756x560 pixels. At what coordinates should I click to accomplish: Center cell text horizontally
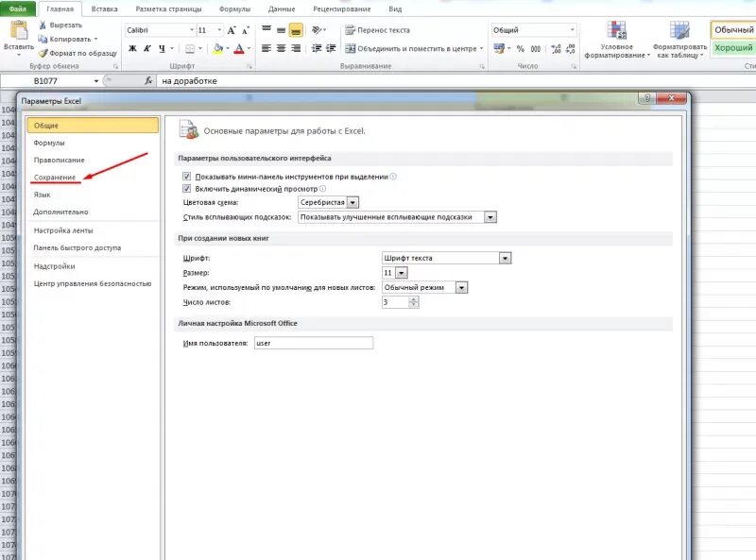click(281, 48)
